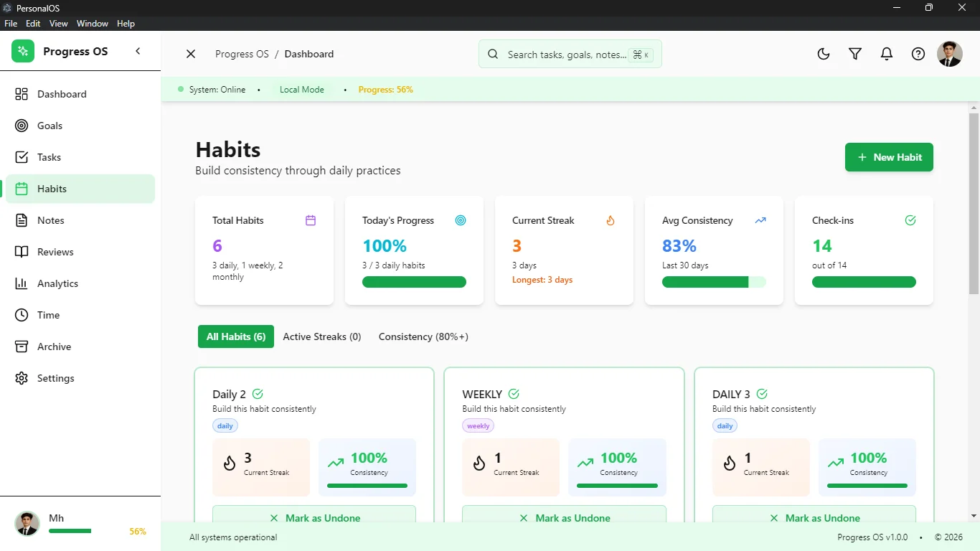Open the Window menu
The image size is (980, 551).
click(93, 24)
